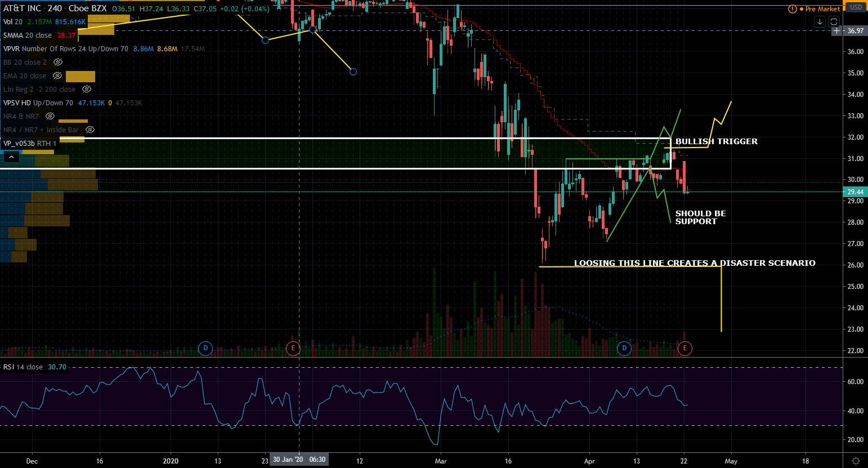Screen dimensions: 868x468
Task: Show the hidden Lin Reg indicator
Action: [86, 90]
